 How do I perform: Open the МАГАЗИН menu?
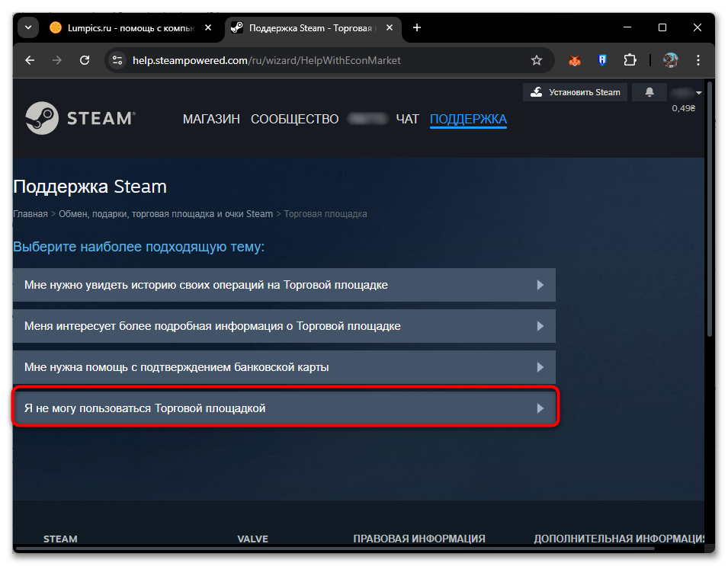click(211, 120)
